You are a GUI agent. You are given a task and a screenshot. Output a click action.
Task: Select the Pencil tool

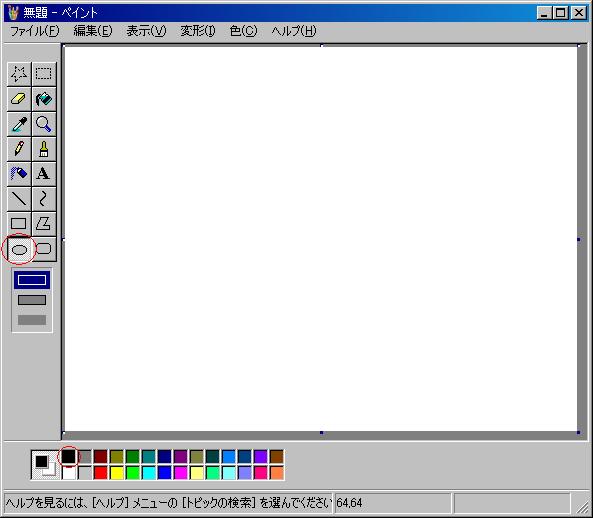(x=19, y=149)
